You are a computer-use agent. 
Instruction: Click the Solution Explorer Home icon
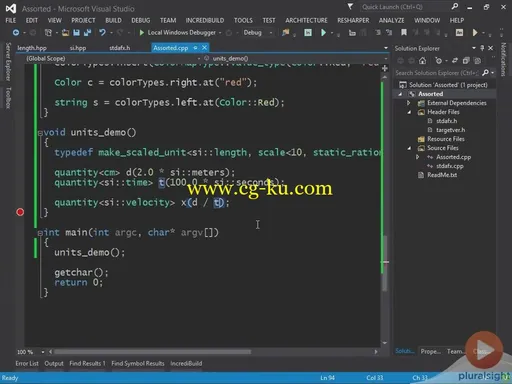[x=422, y=61]
